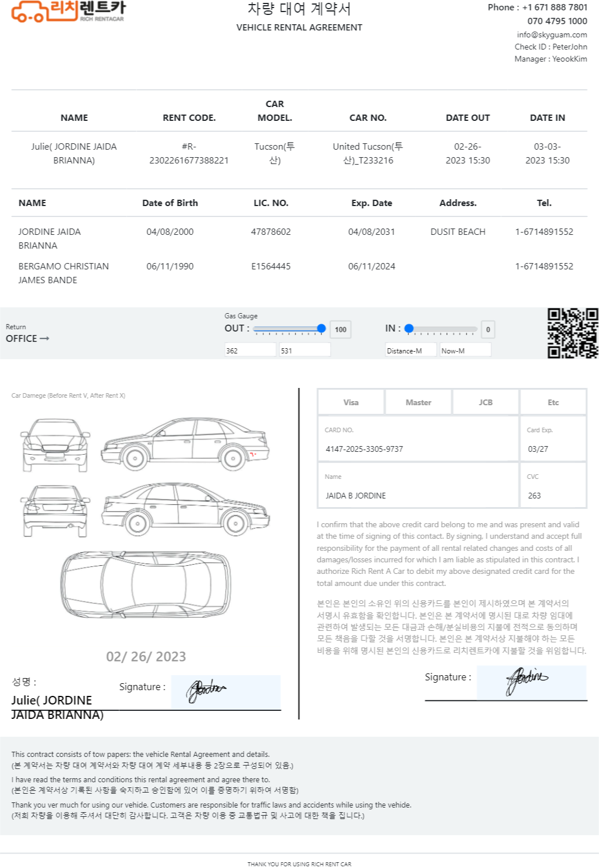
Task: Sign in the credit card signature box
Action: pos(532,683)
